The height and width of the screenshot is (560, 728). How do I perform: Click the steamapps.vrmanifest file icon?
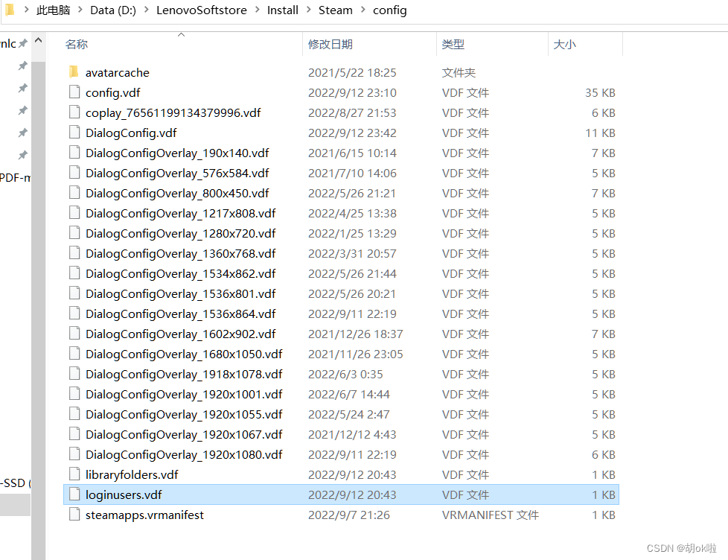(x=74, y=515)
